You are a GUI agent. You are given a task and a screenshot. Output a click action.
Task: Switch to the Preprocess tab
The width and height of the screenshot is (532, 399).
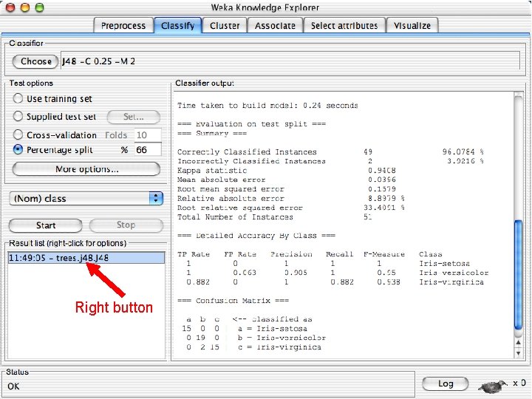coord(123,26)
